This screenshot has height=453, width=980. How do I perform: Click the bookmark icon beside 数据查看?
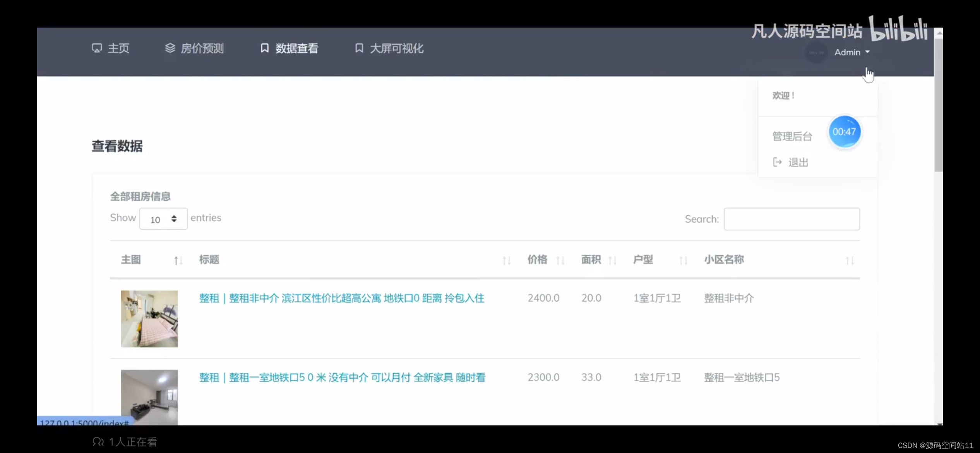pos(264,48)
